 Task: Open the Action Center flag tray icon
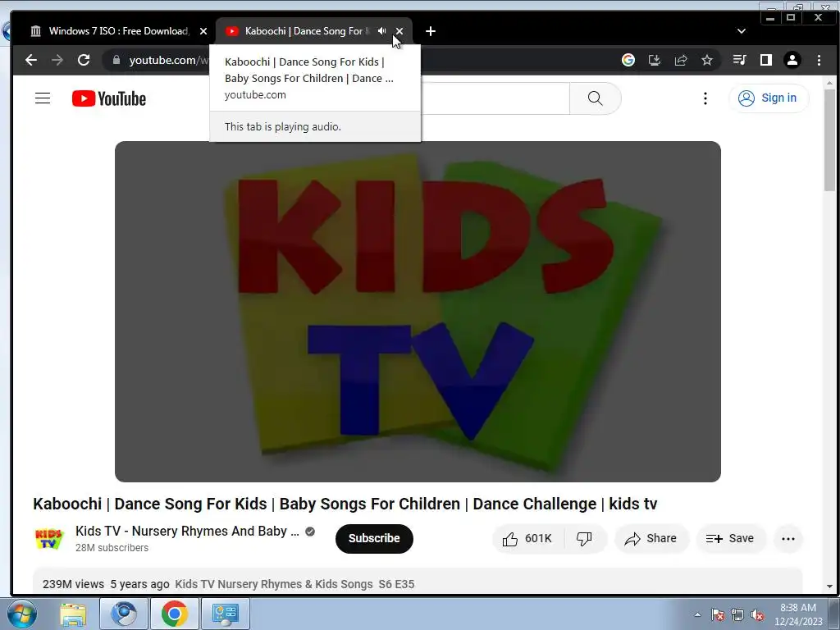coord(718,615)
